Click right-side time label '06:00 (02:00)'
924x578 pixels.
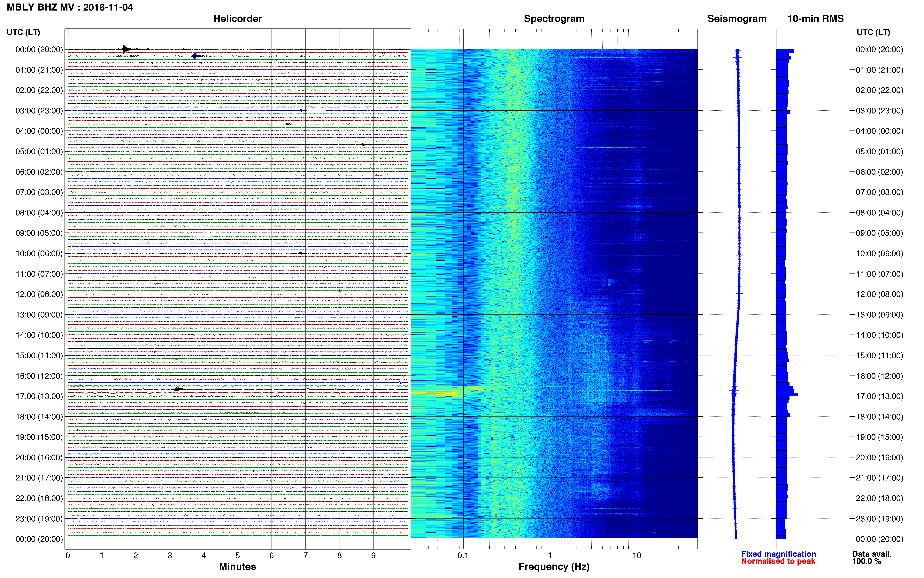point(879,172)
